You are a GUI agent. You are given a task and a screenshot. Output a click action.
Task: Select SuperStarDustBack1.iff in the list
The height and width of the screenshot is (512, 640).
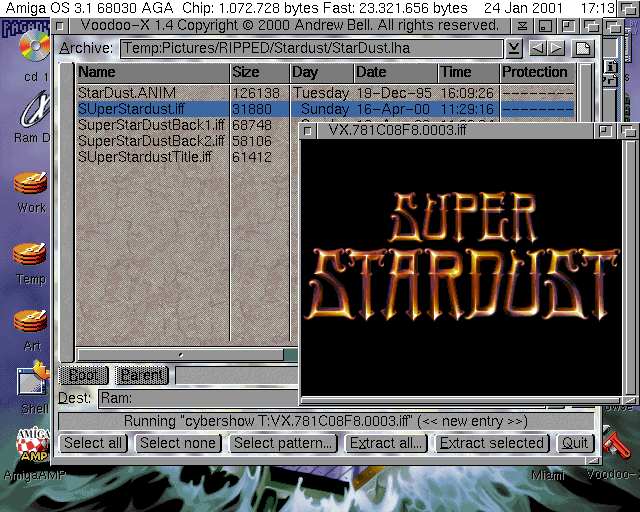click(151, 125)
